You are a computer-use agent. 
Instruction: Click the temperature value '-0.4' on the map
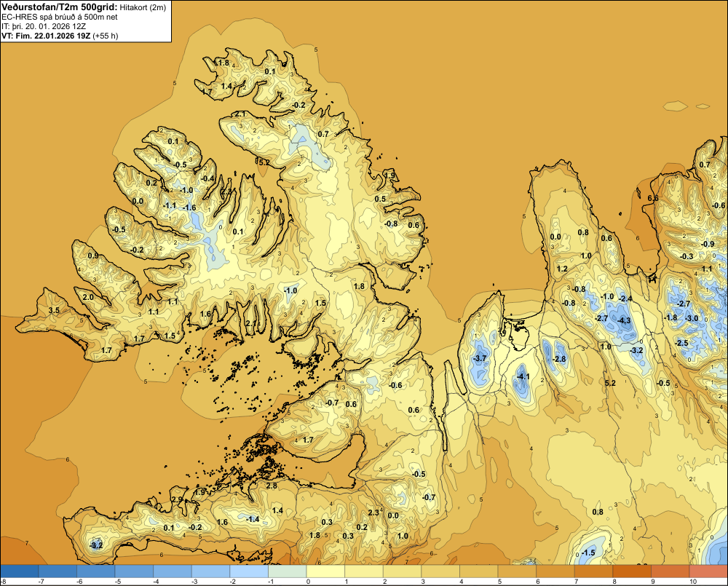[208, 178]
